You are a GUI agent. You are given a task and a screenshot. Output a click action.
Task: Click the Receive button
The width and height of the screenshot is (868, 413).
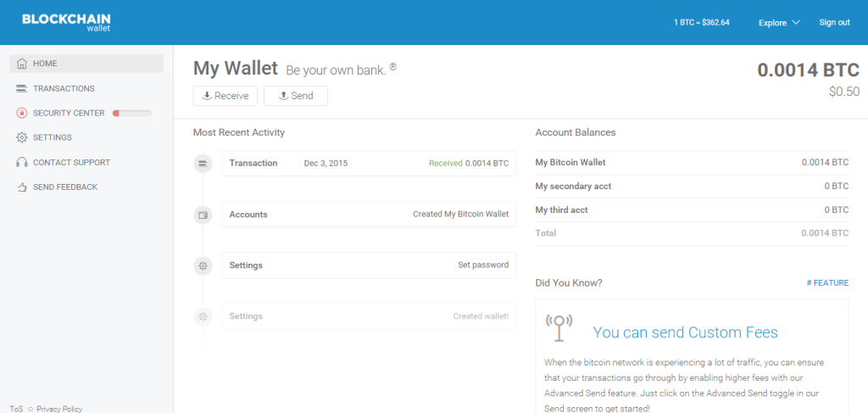(225, 96)
